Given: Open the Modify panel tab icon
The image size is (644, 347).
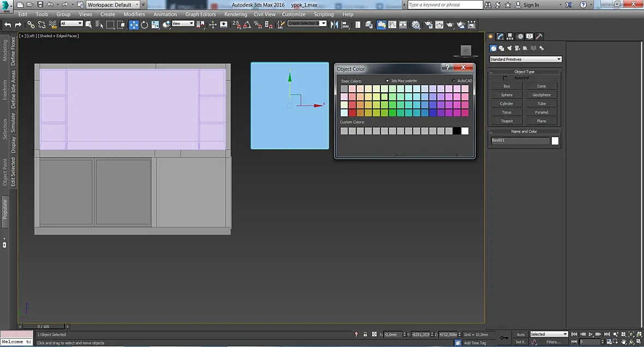Looking at the screenshot, I should coord(500,37).
